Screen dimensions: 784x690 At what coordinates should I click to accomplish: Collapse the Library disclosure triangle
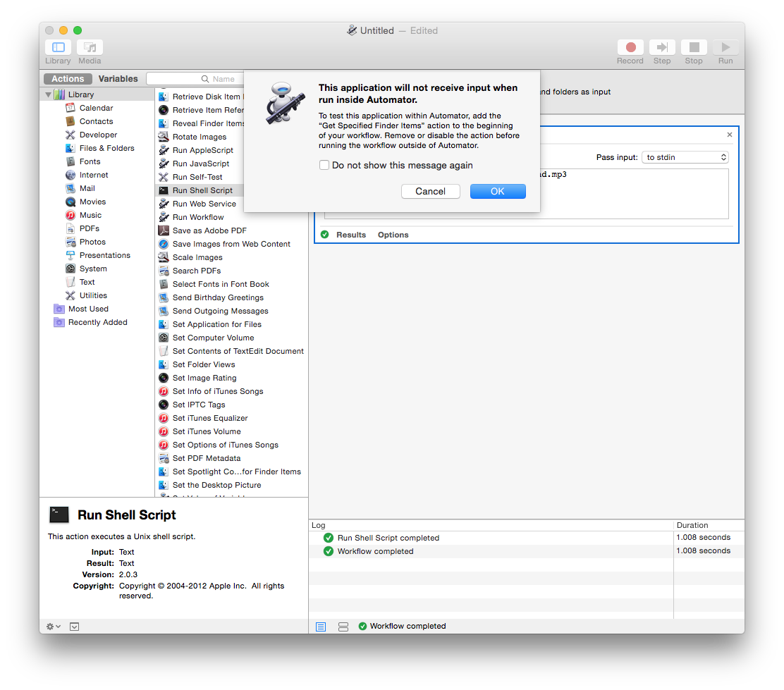click(x=48, y=94)
